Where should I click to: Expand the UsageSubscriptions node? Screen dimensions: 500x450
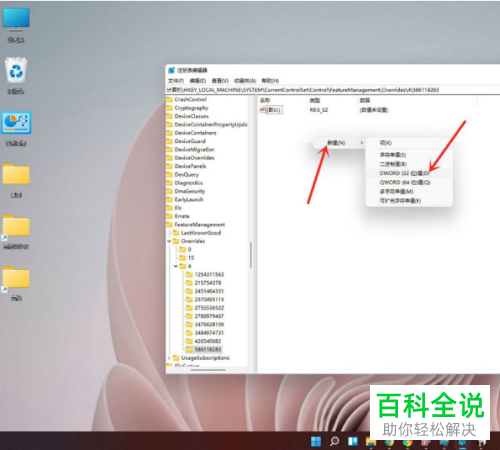click(x=169, y=358)
